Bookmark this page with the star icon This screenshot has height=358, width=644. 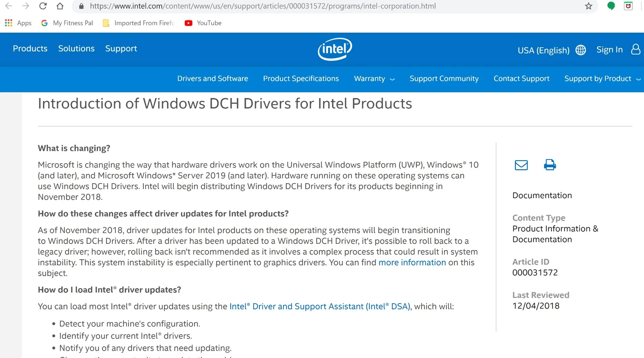click(x=589, y=6)
